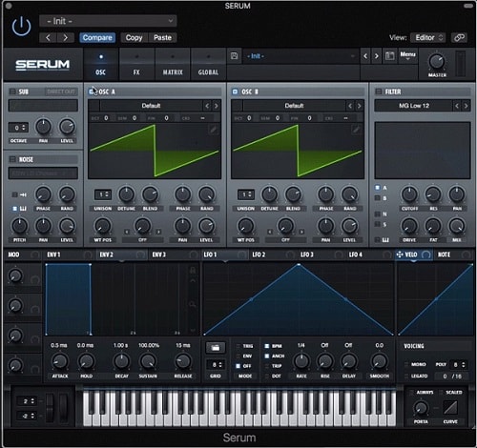Select next filter type arrow
Viewport: 477px width, 448px height.
tap(466, 106)
